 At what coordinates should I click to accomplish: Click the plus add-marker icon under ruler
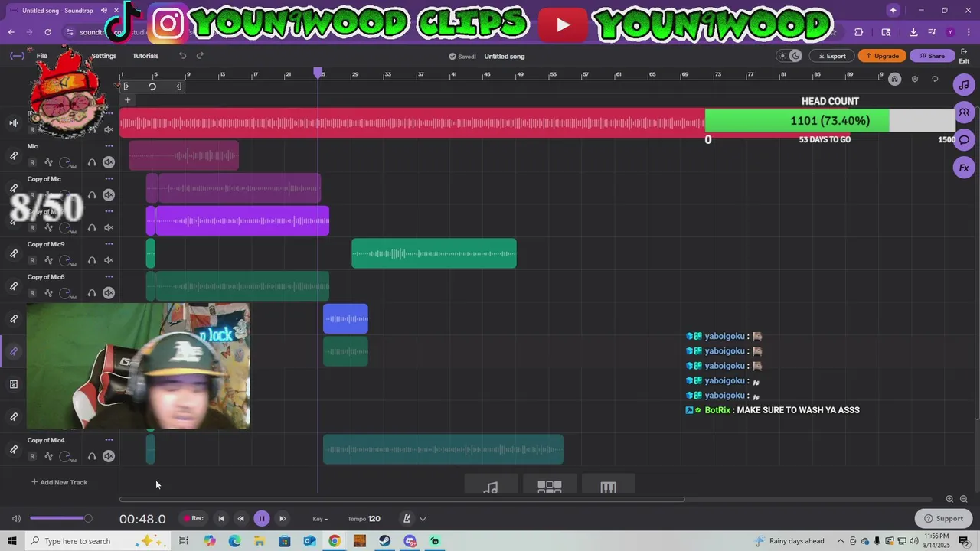pos(127,100)
